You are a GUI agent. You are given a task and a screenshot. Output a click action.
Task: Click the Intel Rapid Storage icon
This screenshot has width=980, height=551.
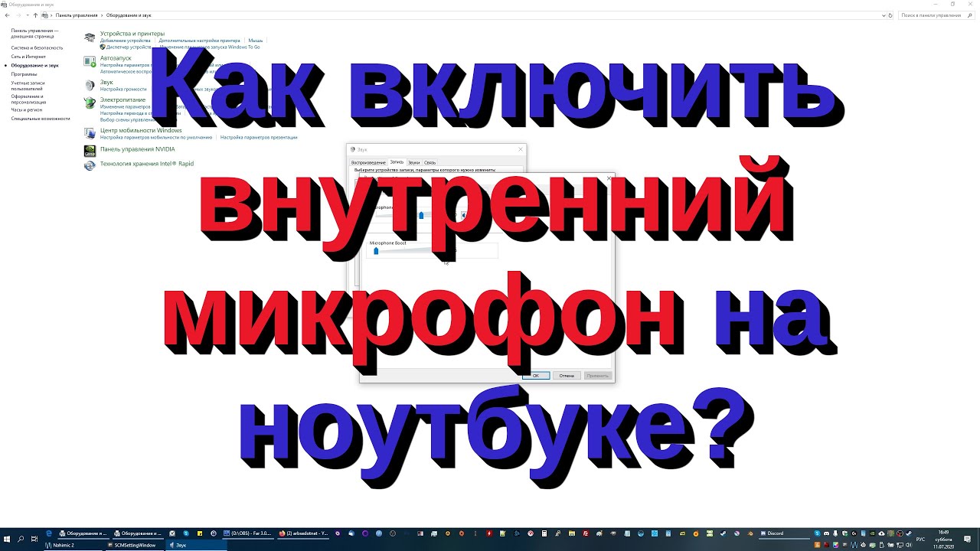click(x=90, y=165)
